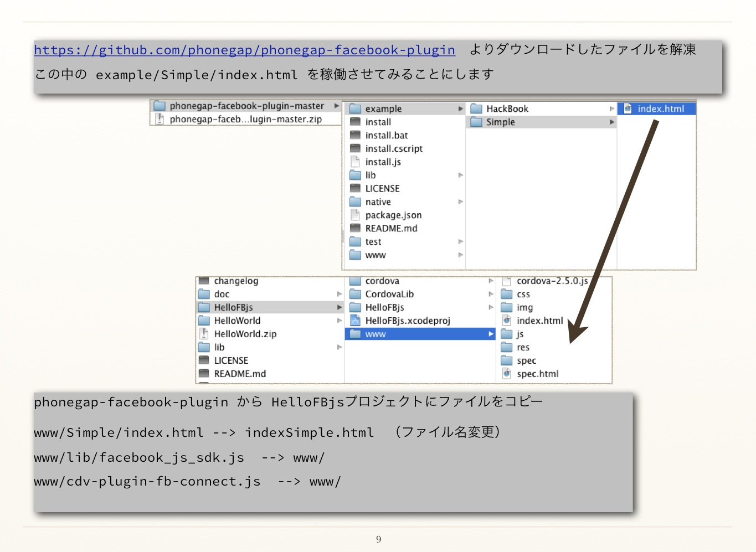This screenshot has height=552, width=756.
Task: Click the www/lib/facebook_js_sdk.js text line
Action: (179, 457)
